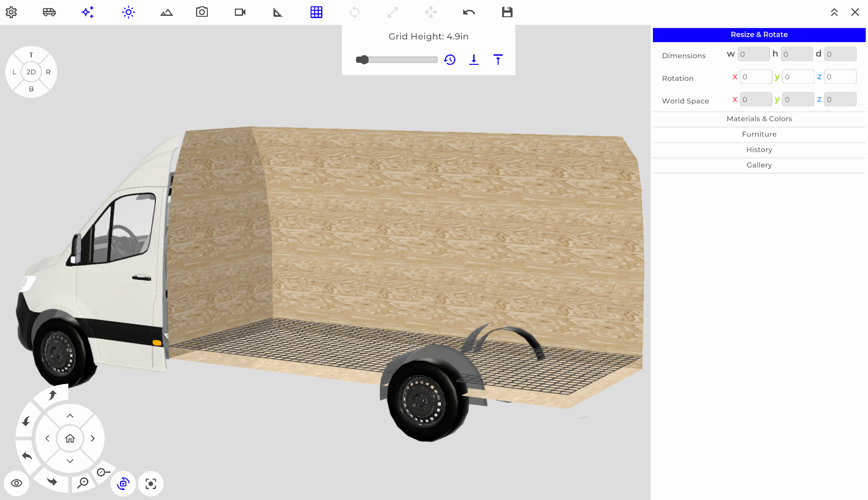868x500 pixels.
Task: Open the settings gear icon
Action: tap(11, 12)
